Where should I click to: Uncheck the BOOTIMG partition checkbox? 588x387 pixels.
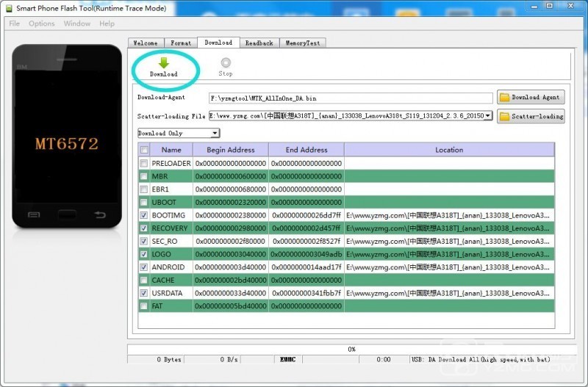(144, 215)
